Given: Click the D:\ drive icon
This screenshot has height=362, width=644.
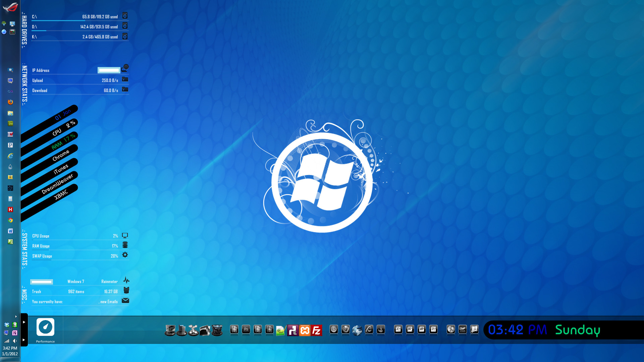Looking at the screenshot, I should (125, 26).
